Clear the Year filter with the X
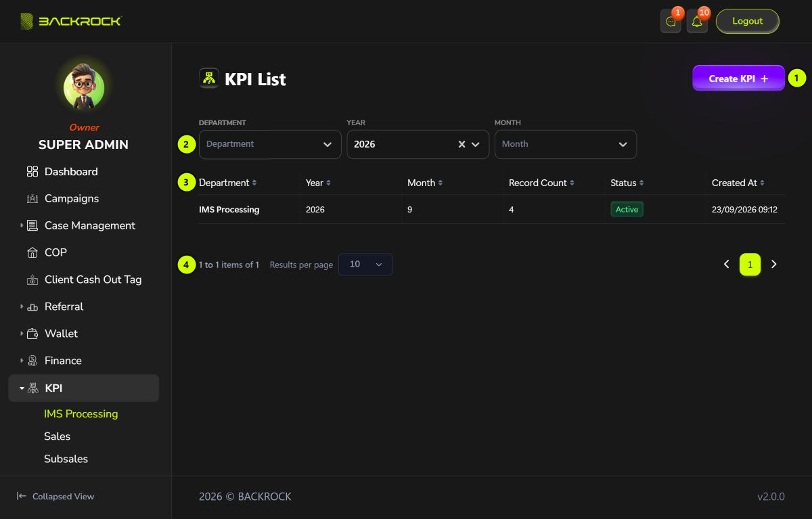Viewport: 812px width, 519px height. (461, 144)
